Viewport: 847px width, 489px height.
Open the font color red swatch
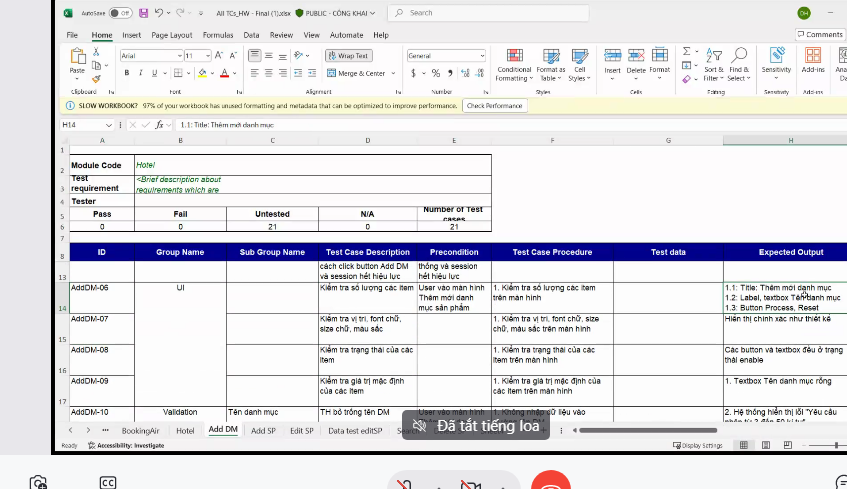(x=224, y=73)
